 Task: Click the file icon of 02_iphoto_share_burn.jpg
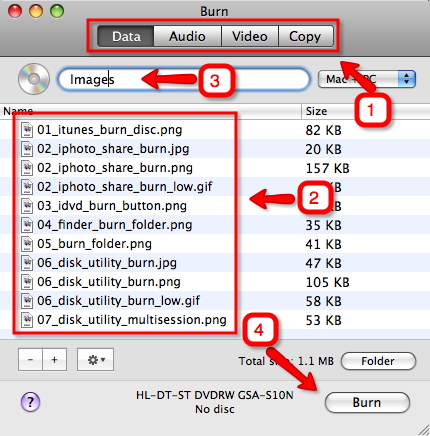tap(27, 149)
